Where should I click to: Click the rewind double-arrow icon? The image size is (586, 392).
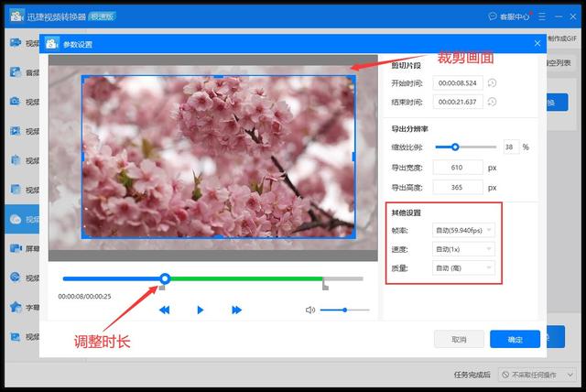165,310
